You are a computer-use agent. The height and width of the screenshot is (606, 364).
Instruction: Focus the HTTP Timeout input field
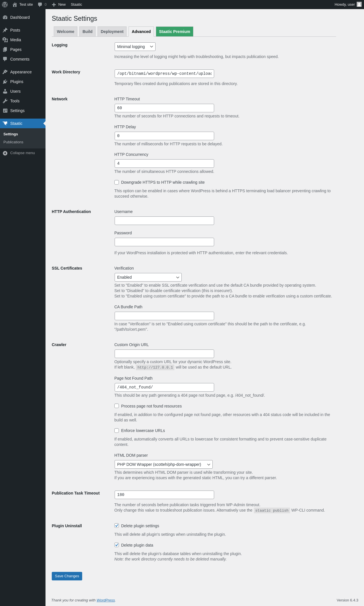164,108
